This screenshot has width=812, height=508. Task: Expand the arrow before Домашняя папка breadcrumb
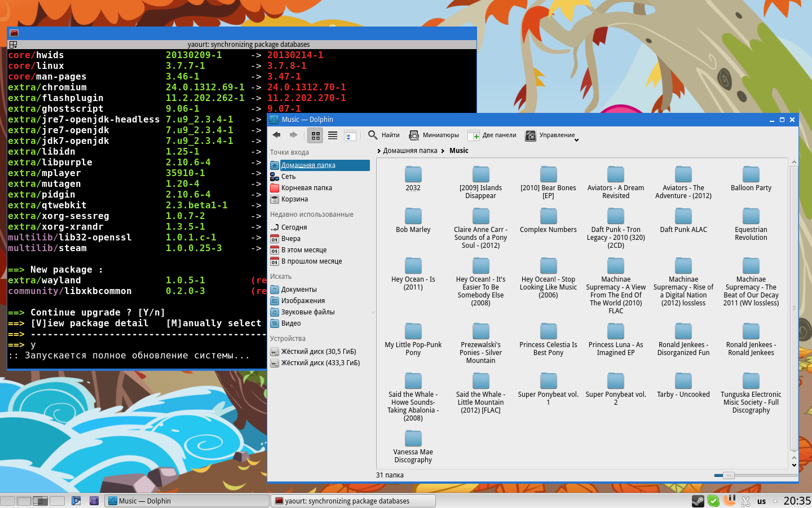[x=379, y=151]
